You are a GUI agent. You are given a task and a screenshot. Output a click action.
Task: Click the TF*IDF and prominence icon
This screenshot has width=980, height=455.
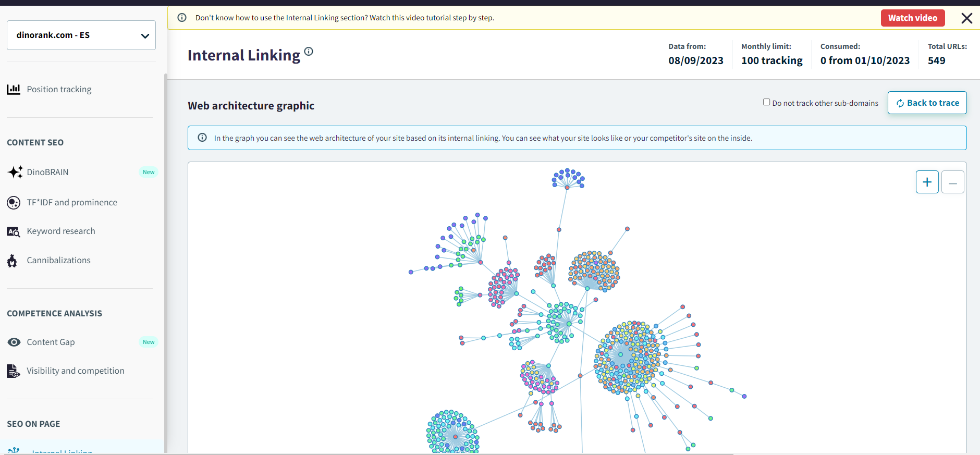tap(14, 203)
